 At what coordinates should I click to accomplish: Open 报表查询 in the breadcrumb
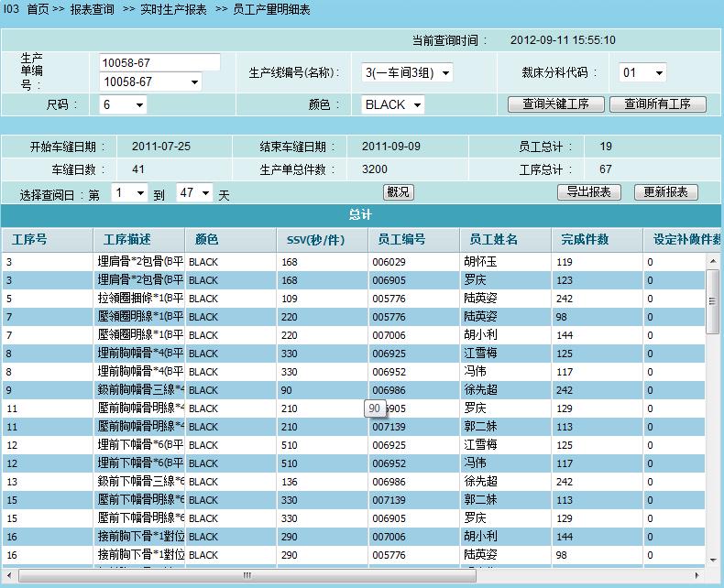[92, 9]
